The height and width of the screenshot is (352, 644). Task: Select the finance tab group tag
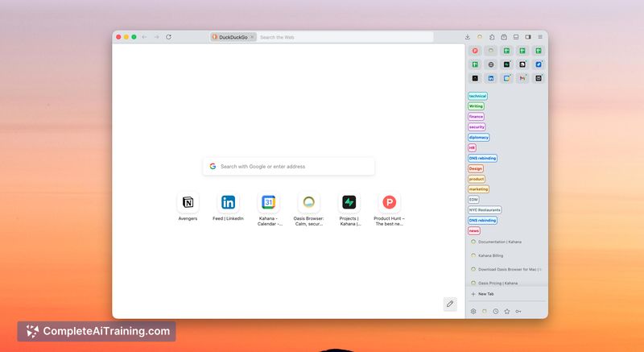click(x=476, y=117)
